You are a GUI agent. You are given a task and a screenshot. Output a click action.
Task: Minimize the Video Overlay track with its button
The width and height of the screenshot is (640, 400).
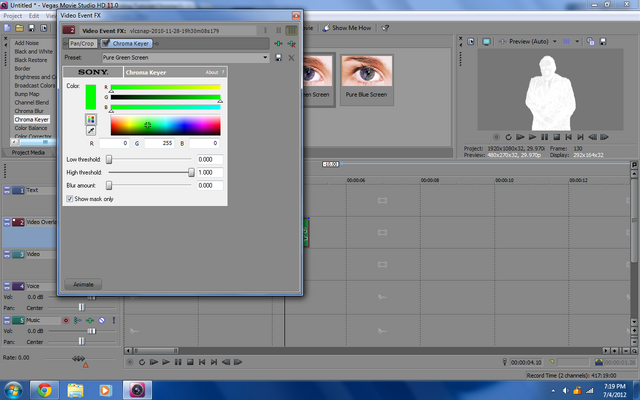coord(7,222)
